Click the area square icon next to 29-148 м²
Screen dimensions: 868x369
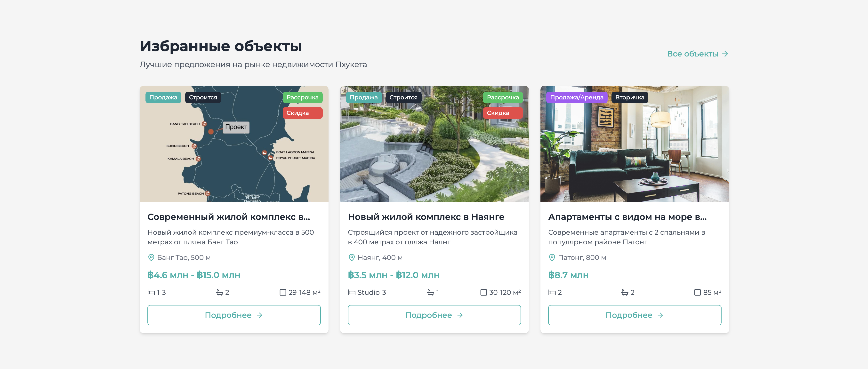click(x=283, y=292)
